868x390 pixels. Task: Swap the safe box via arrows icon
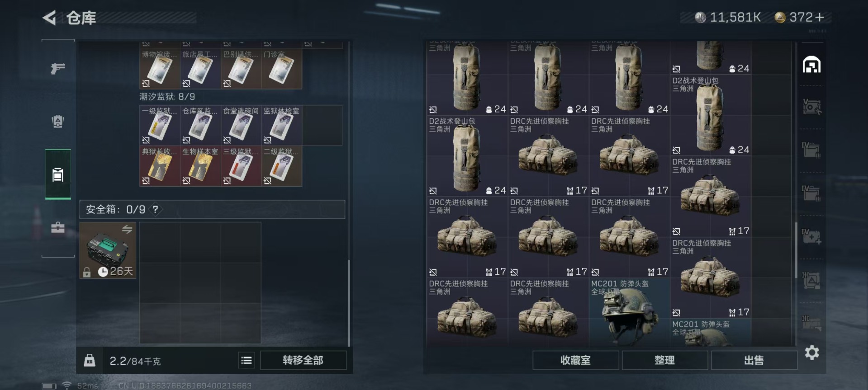coord(127,230)
